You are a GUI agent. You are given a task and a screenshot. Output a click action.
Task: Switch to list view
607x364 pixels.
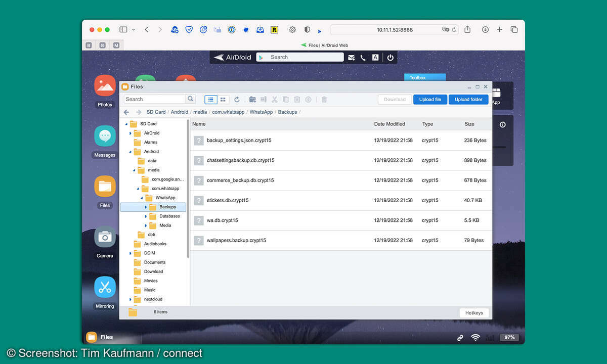pyautogui.click(x=211, y=100)
